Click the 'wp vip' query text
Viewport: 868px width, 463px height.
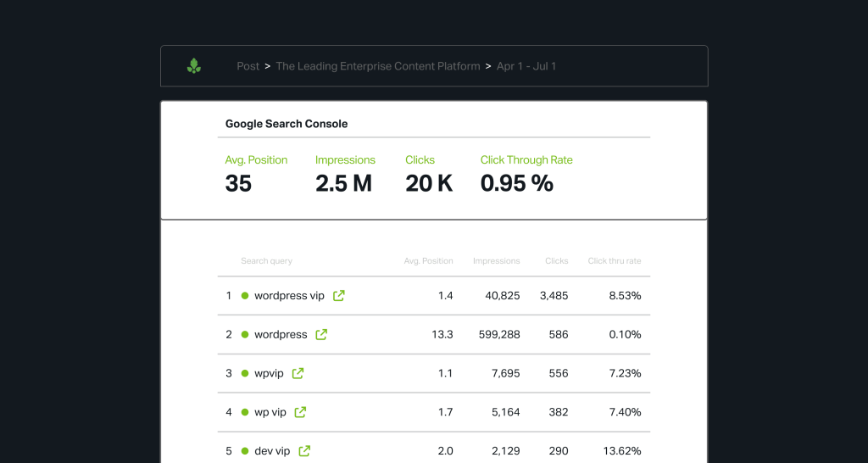click(x=270, y=412)
